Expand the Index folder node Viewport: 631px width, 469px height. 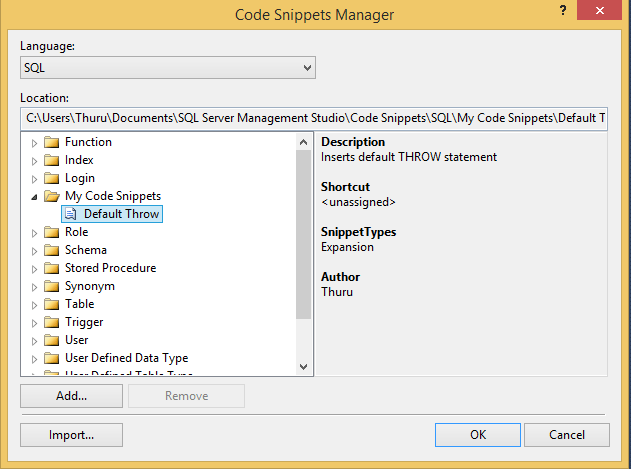(35, 160)
